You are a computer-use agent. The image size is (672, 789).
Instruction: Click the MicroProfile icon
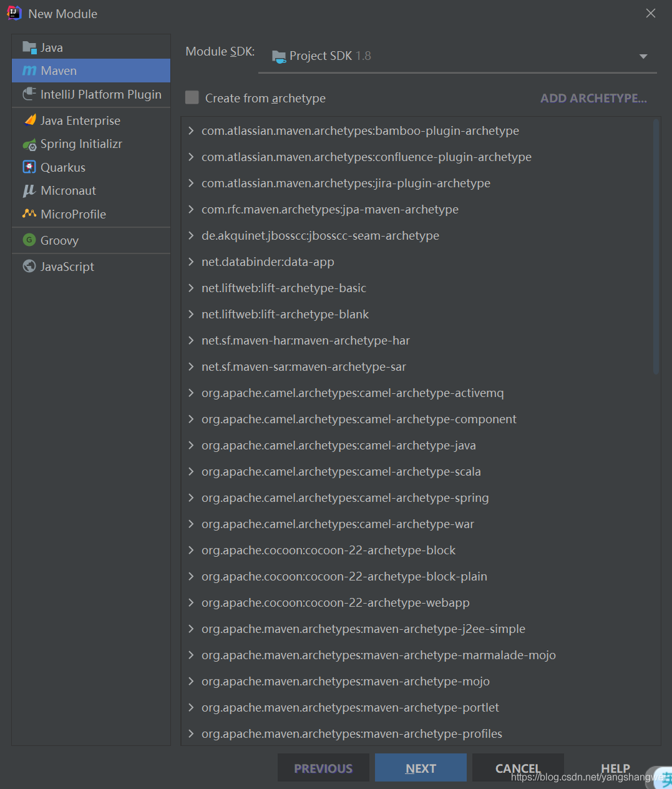[29, 214]
